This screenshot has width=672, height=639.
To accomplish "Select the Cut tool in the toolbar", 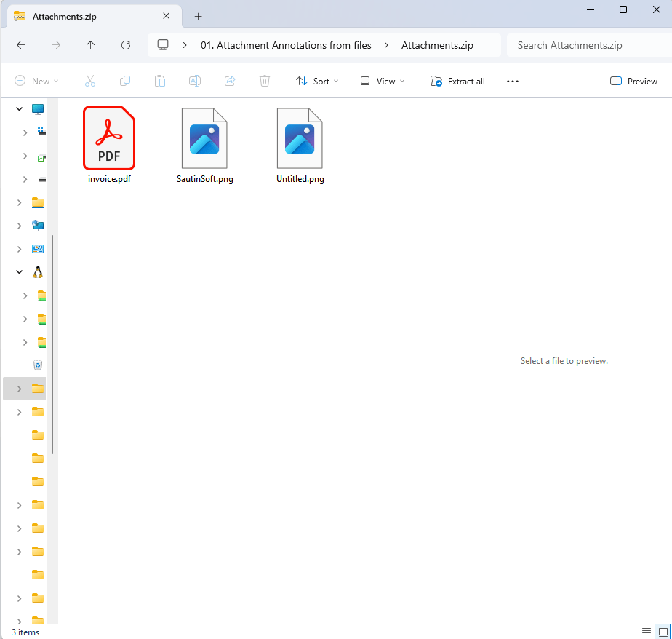I will pyautogui.click(x=90, y=81).
